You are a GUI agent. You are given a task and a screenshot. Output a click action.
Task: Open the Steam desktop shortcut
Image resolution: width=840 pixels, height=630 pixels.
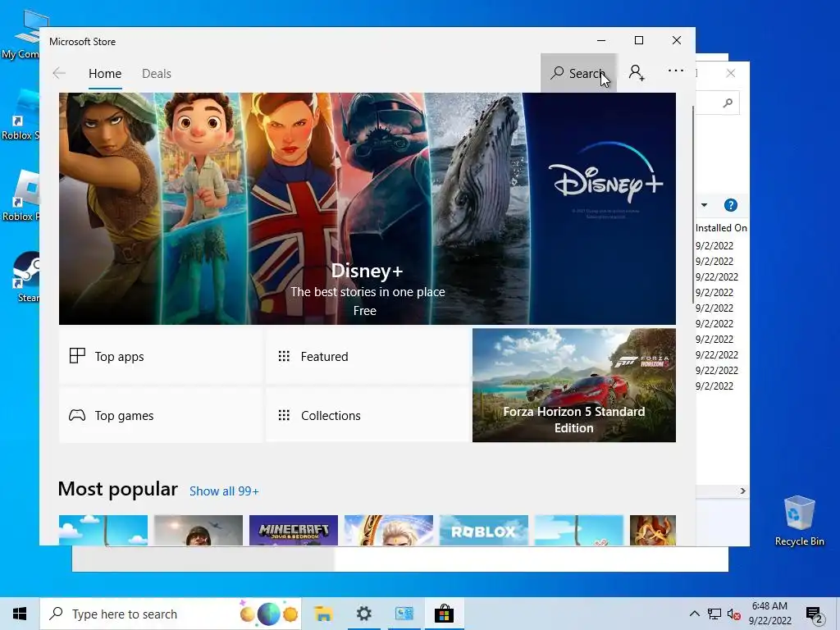pyautogui.click(x=27, y=276)
